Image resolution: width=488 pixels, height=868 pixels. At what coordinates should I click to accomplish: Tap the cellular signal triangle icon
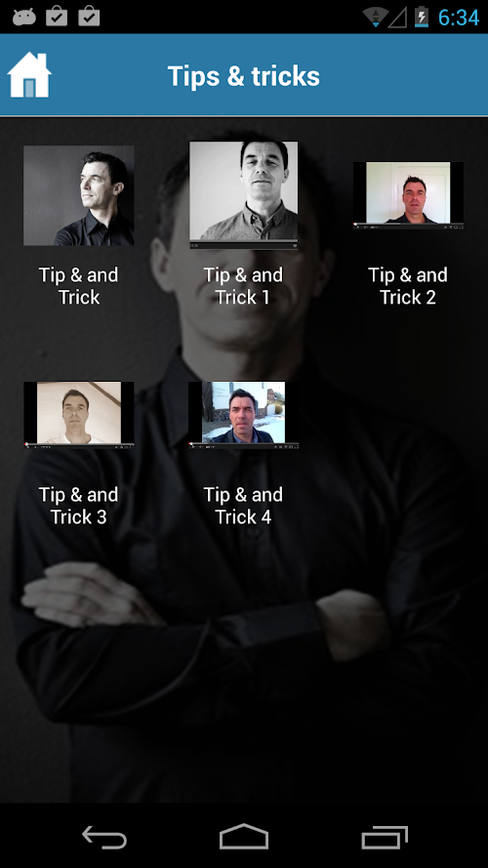[x=397, y=18]
